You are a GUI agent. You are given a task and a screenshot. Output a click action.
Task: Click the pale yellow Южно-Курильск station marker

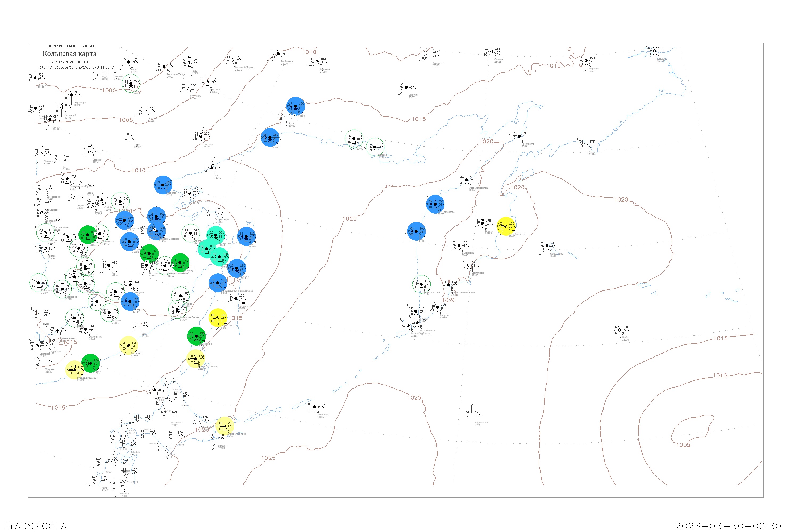click(224, 426)
